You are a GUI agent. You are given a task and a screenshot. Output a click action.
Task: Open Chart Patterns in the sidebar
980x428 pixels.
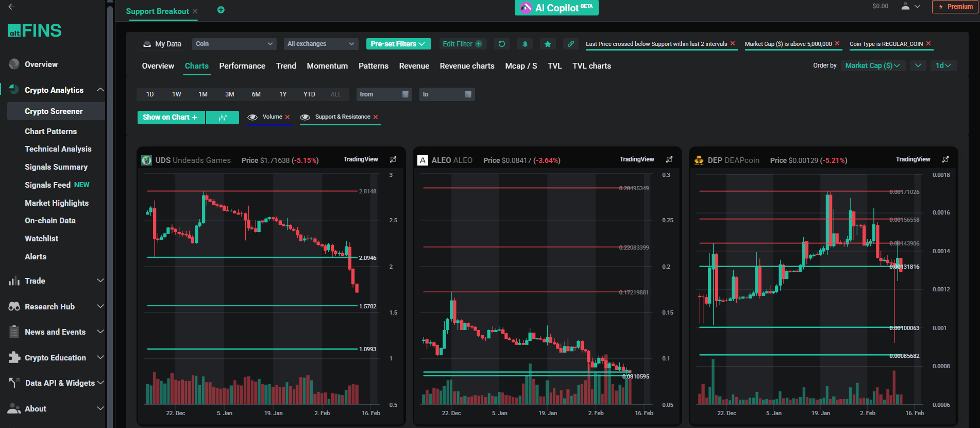click(50, 131)
